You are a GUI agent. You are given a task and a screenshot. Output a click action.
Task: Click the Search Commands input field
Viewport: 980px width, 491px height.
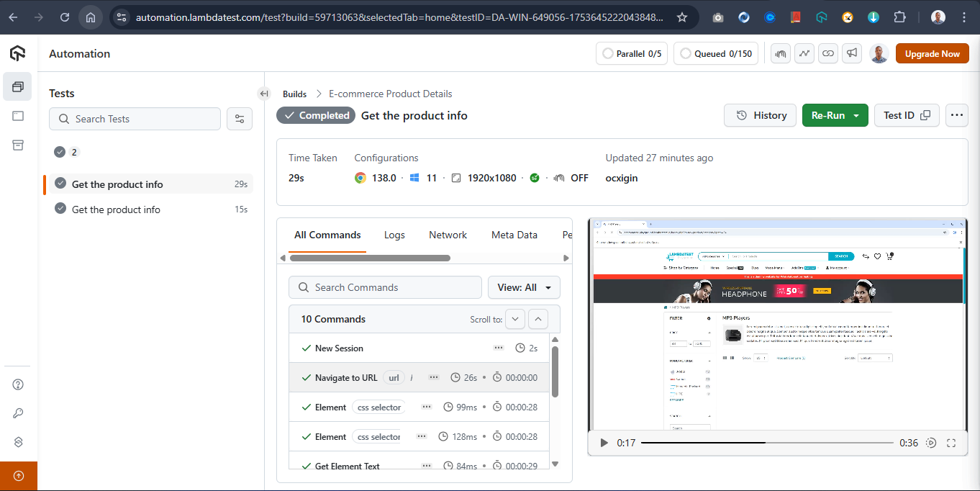coord(385,287)
